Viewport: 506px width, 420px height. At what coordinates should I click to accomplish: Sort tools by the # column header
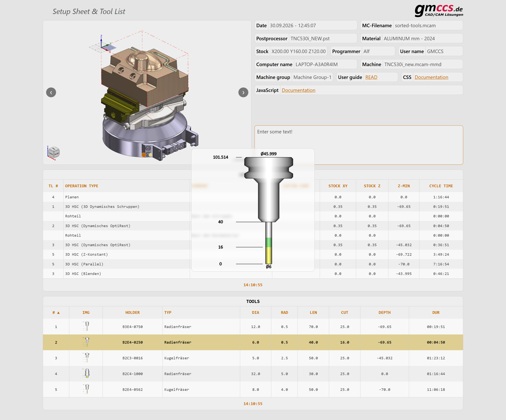pyautogui.click(x=56, y=312)
